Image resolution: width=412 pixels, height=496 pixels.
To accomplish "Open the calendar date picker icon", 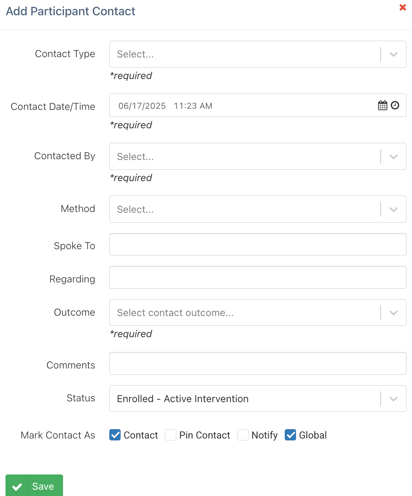I will (x=382, y=105).
